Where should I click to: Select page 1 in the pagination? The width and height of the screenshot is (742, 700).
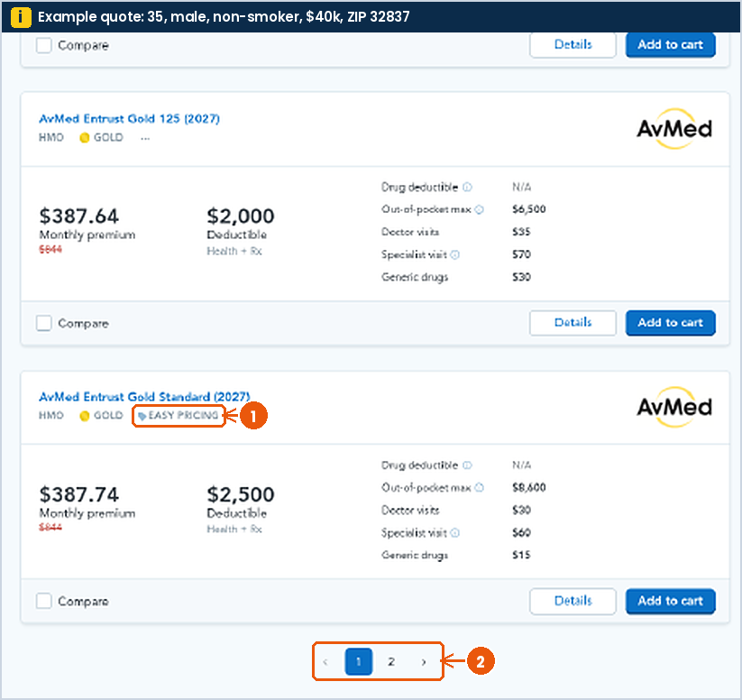359,661
